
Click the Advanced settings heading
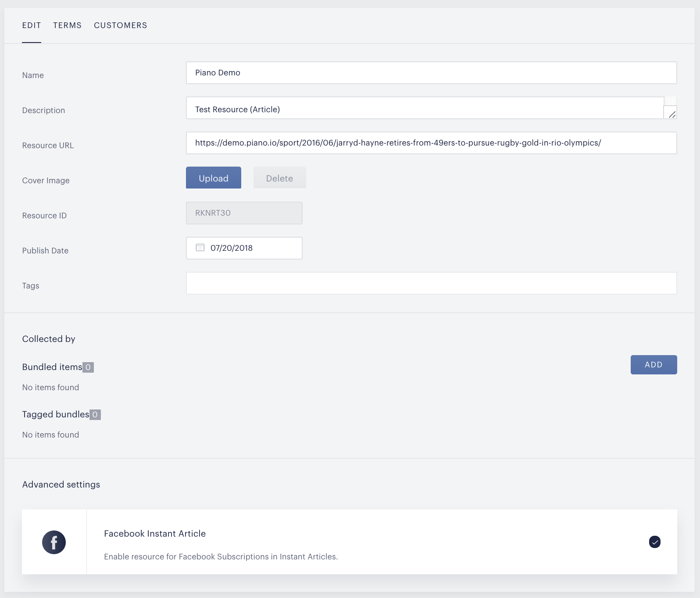pyautogui.click(x=61, y=484)
